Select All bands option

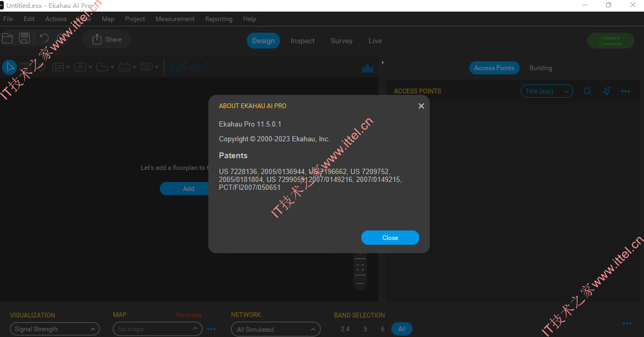[402, 329]
